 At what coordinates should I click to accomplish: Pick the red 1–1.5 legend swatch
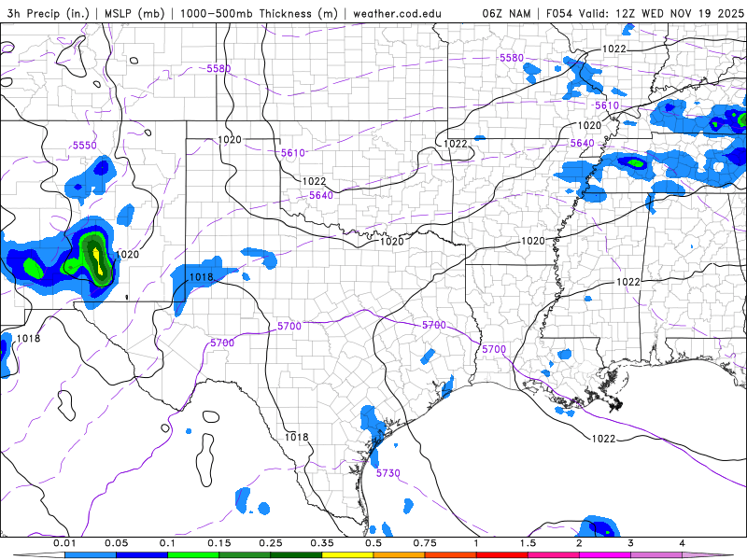[x=502, y=555]
